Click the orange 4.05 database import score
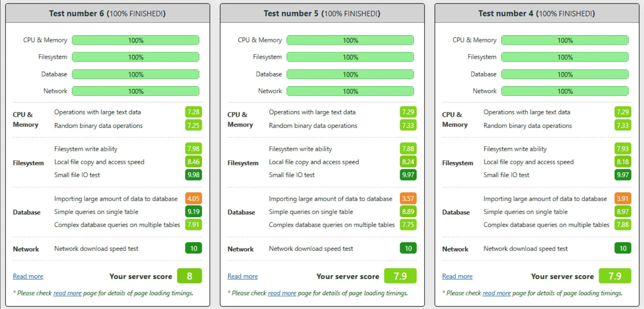Screen dimensions: 644x309 tap(193, 199)
